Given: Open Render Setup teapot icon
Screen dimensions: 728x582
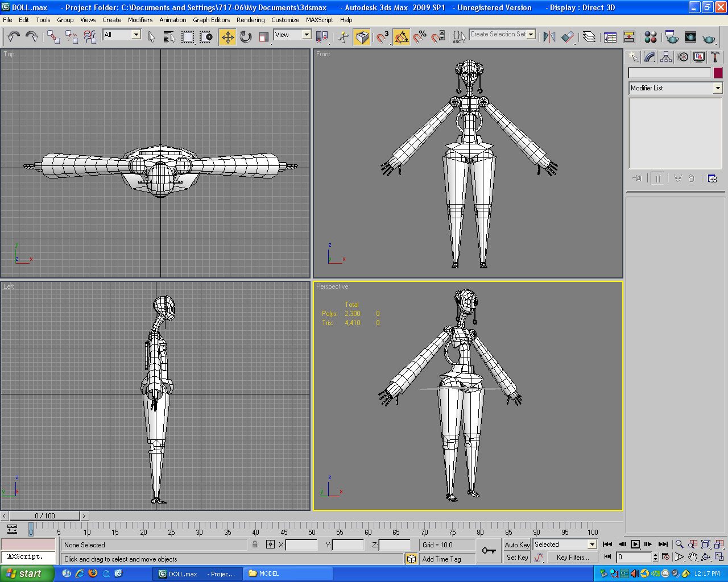Looking at the screenshot, I should [672, 37].
